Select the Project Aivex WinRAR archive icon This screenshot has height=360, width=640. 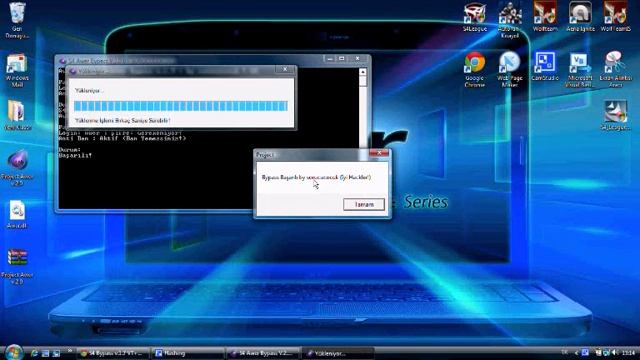pyautogui.click(x=17, y=267)
